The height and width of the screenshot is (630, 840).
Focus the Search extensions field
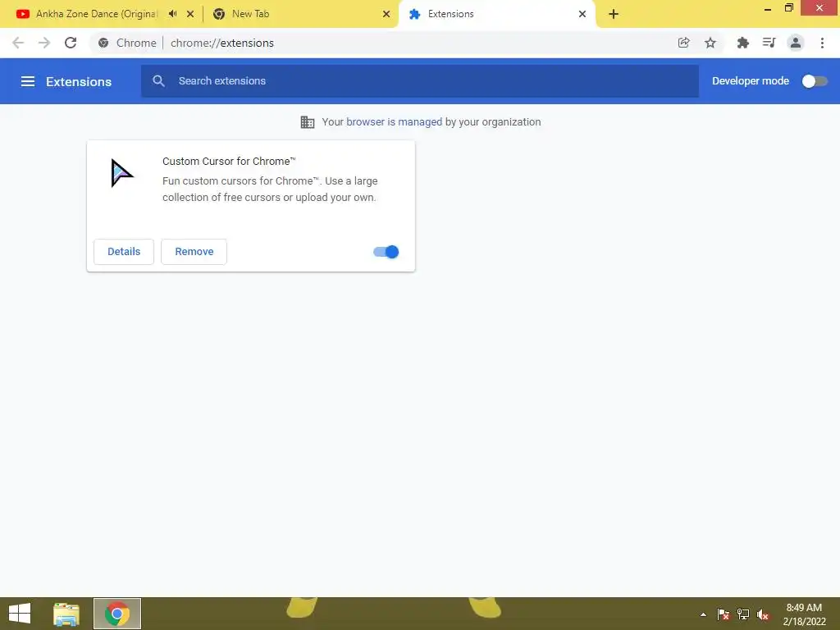(x=420, y=81)
